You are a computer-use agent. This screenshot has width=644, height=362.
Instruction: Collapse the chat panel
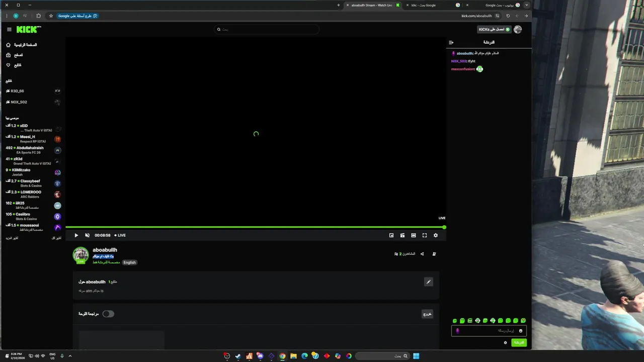pyautogui.click(x=451, y=42)
